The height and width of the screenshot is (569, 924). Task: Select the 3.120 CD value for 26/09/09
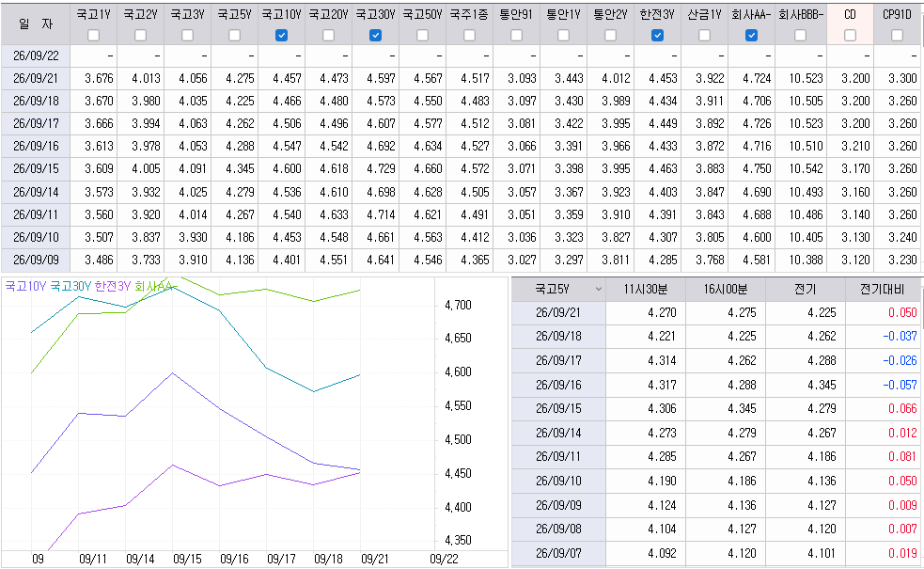pyautogui.click(x=855, y=260)
